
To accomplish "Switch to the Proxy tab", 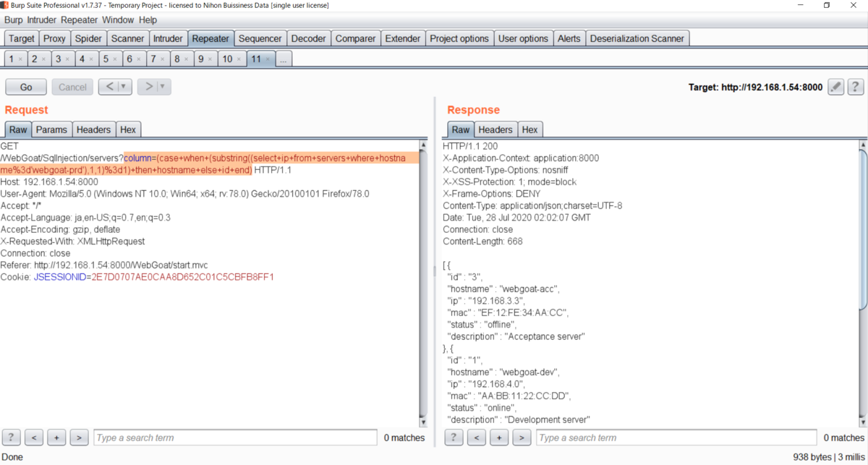I will coord(54,38).
